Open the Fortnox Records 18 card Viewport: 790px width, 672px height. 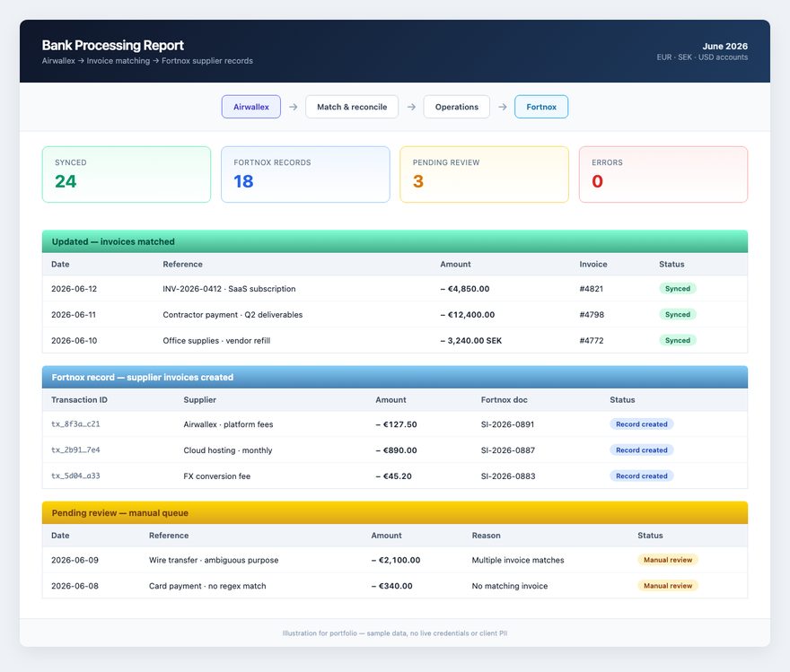(x=305, y=175)
